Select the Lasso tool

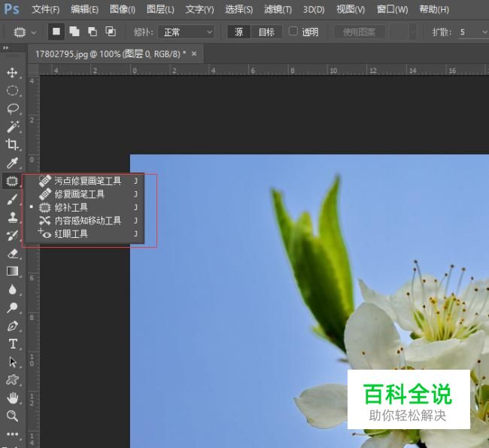click(12, 109)
